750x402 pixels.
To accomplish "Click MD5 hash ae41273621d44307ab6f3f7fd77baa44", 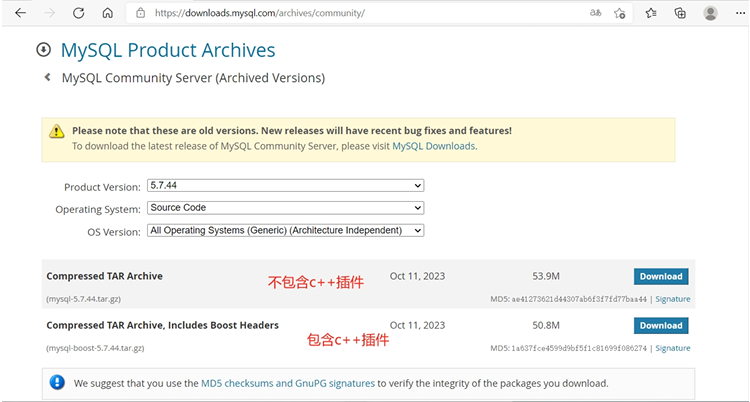I will [x=579, y=299].
